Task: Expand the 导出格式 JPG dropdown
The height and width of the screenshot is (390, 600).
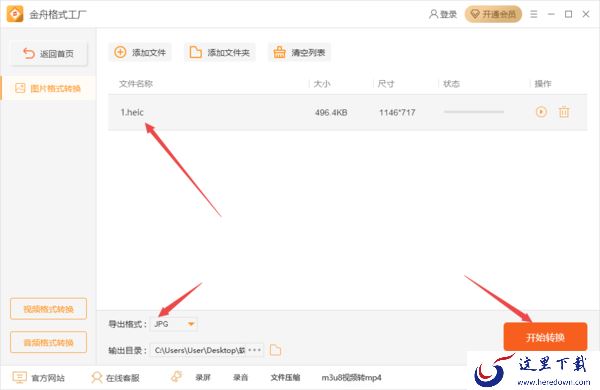Action: [174, 324]
